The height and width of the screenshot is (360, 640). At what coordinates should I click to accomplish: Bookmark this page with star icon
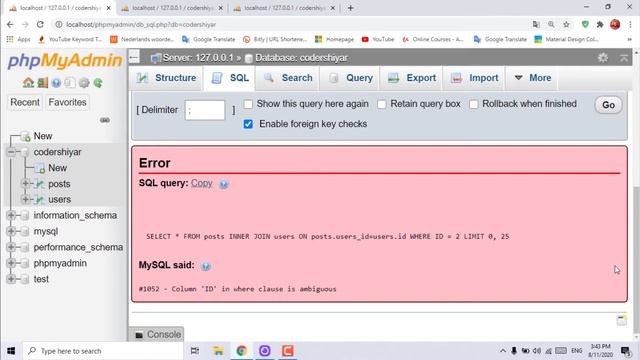[x=566, y=24]
